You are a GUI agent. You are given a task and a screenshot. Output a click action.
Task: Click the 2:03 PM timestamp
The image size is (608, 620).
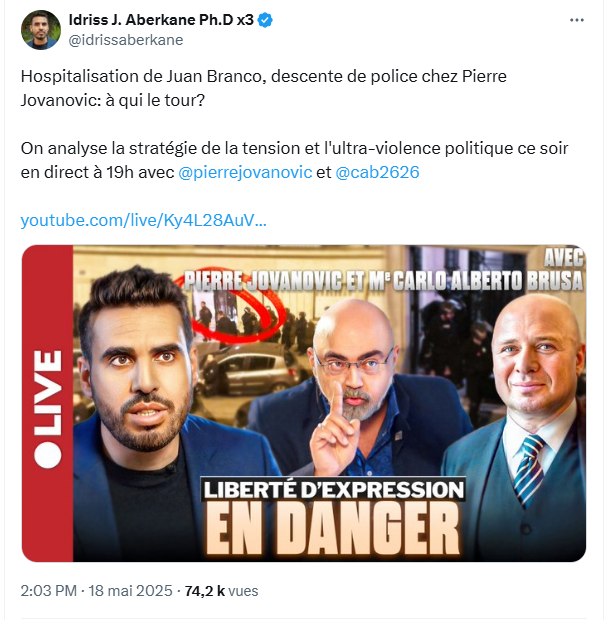(49, 591)
